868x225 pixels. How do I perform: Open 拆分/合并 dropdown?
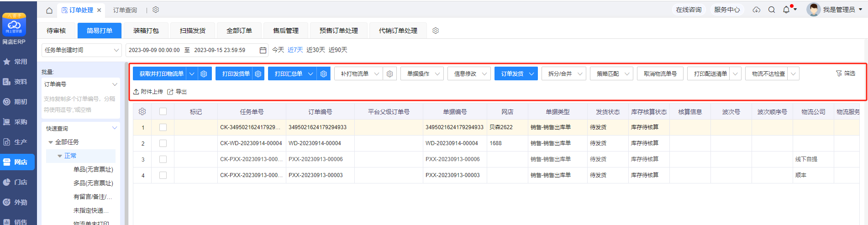(x=564, y=73)
